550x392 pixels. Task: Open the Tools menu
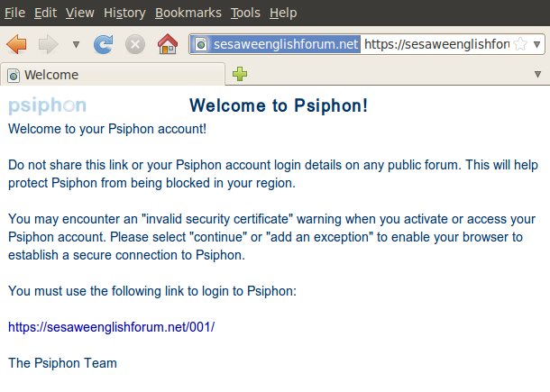(245, 14)
